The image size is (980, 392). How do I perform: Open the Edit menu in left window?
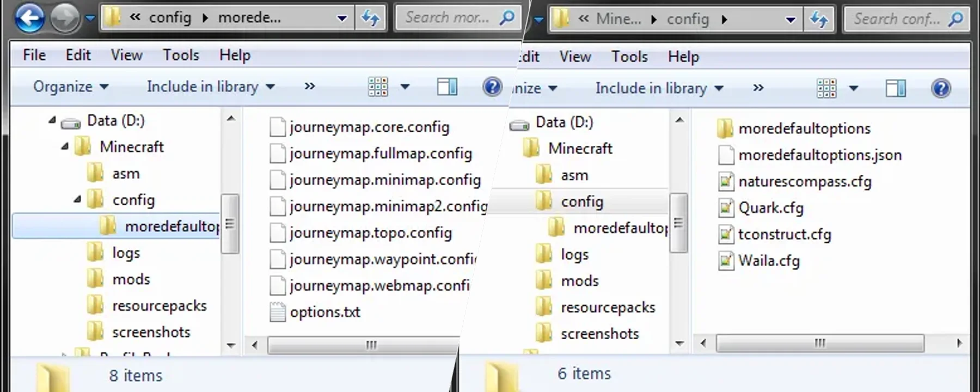pos(78,55)
